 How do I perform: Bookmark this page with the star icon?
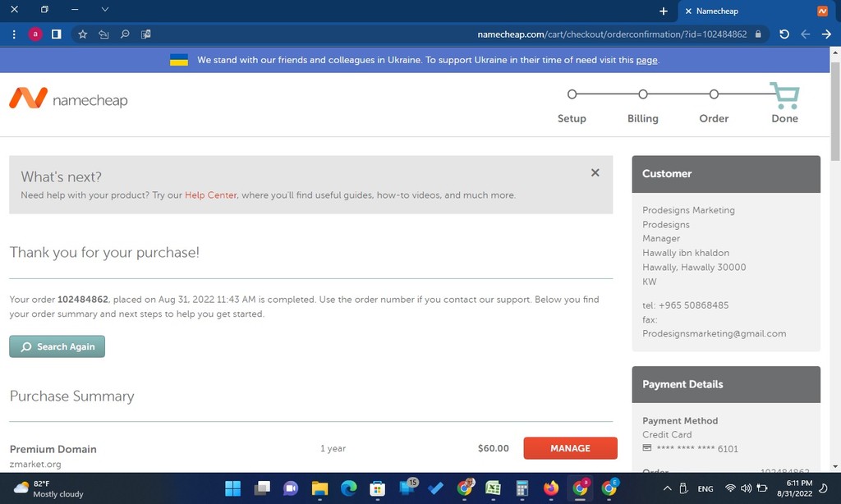pyautogui.click(x=83, y=34)
